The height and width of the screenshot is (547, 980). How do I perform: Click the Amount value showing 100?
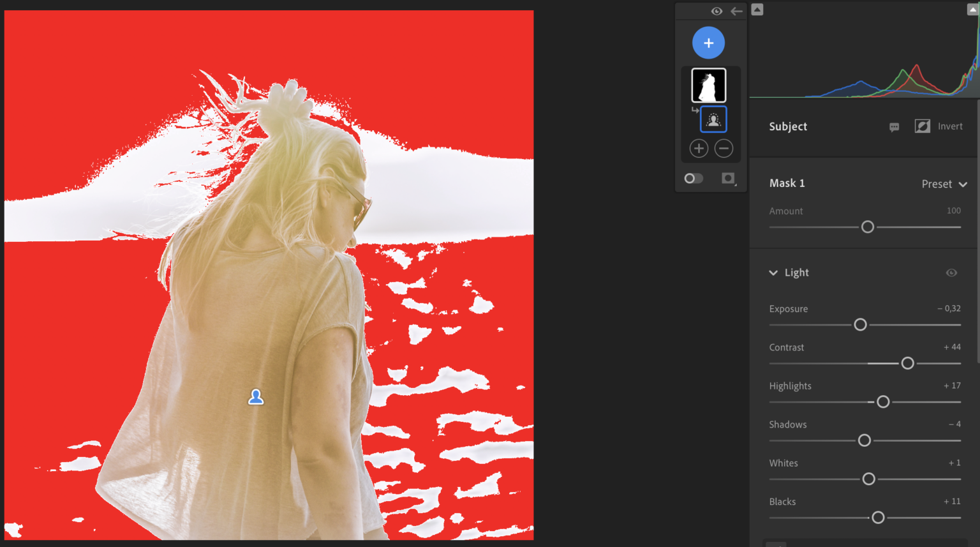point(953,211)
